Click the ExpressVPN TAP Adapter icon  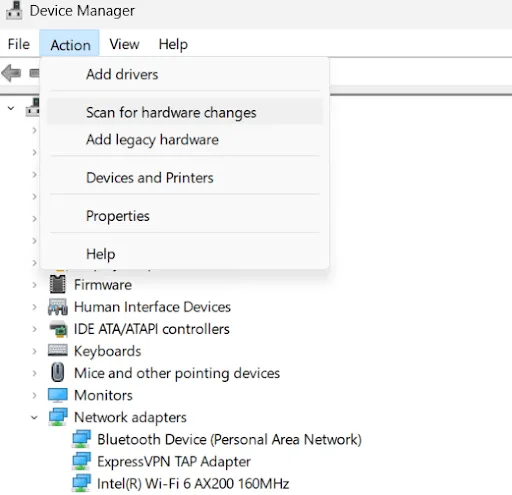[x=81, y=461]
